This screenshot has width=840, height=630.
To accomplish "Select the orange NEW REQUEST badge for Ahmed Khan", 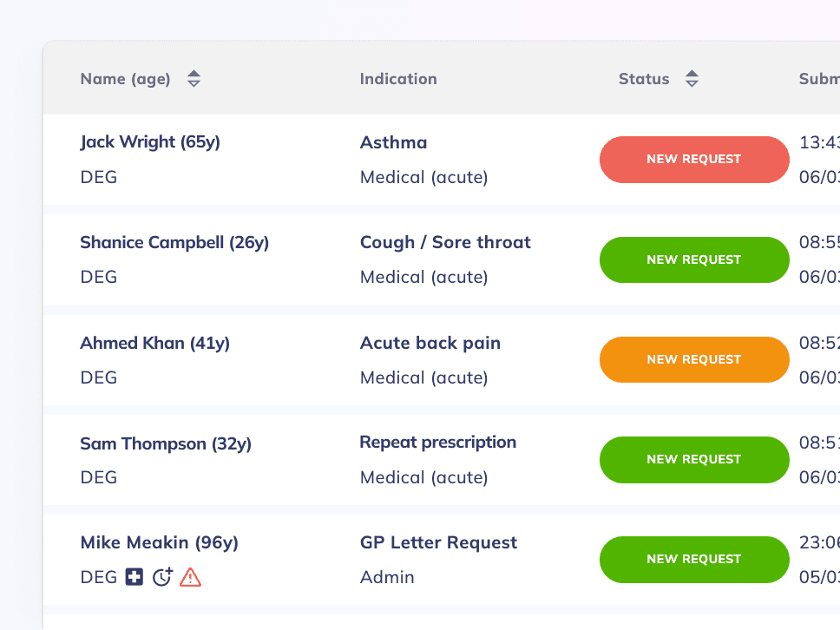I will click(694, 359).
